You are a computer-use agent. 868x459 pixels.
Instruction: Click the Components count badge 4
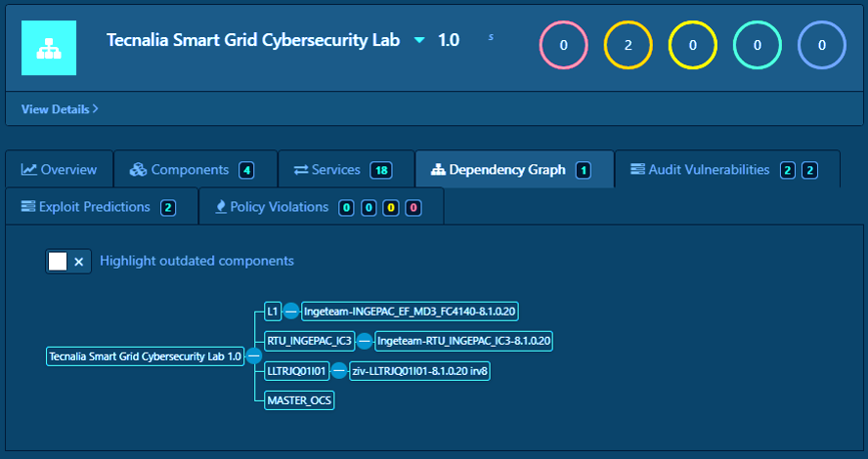coord(246,170)
